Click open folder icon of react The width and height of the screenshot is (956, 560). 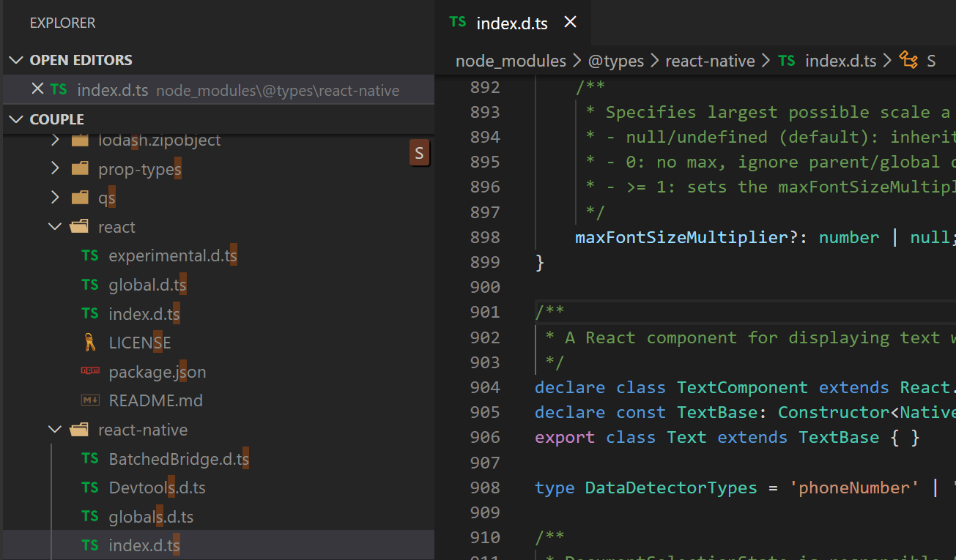pos(79,227)
